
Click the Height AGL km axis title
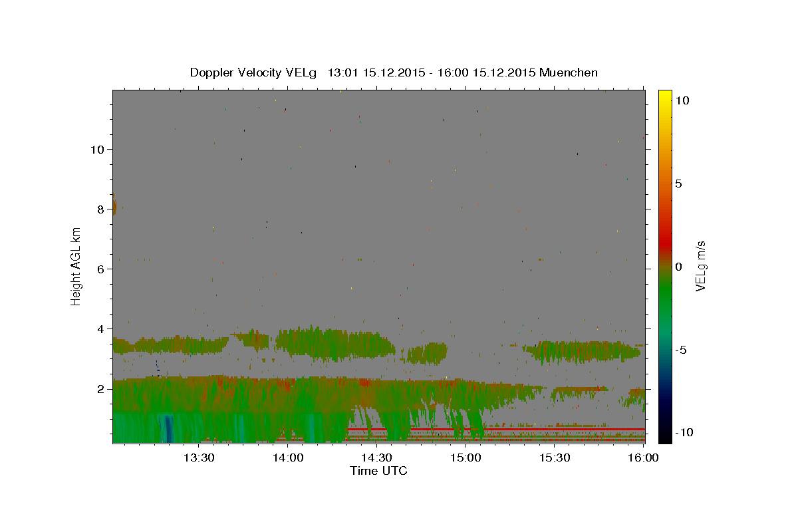[x=76, y=266]
